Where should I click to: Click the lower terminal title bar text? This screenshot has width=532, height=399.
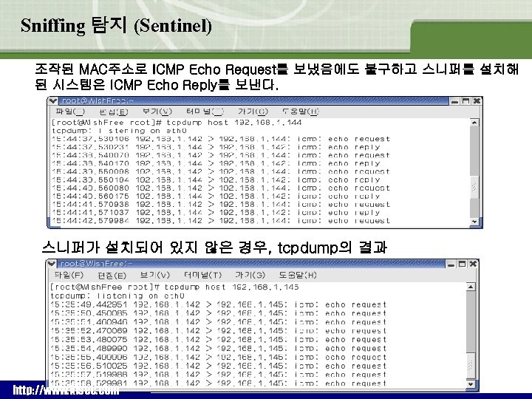coord(96,264)
